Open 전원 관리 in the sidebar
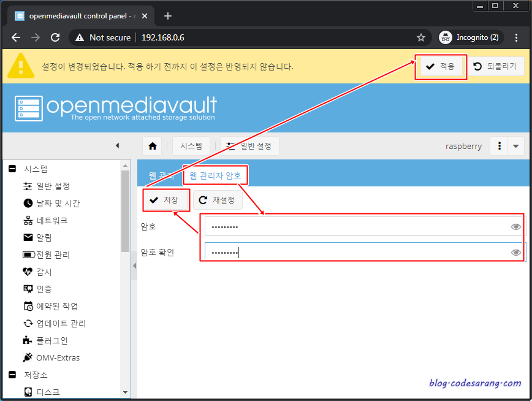532x401 pixels. tap(46, 254)
